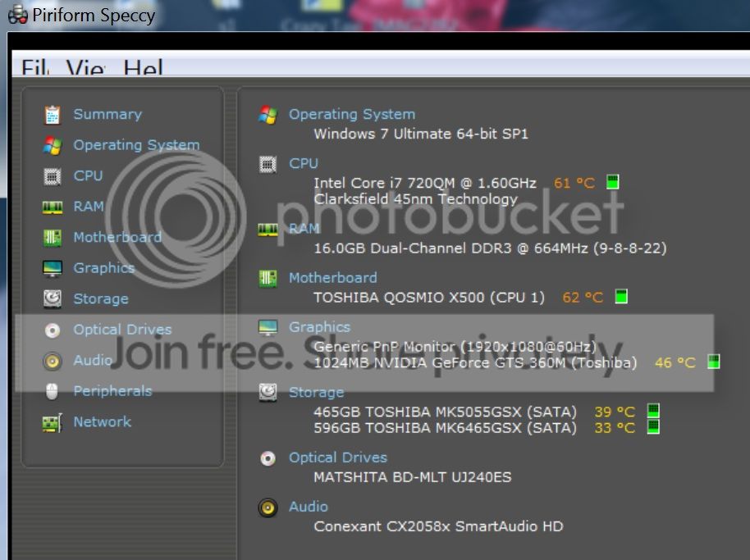Click the green temperature indicator next to 62 °C
This screenshot has width=750, height=560.
point(621,296)
